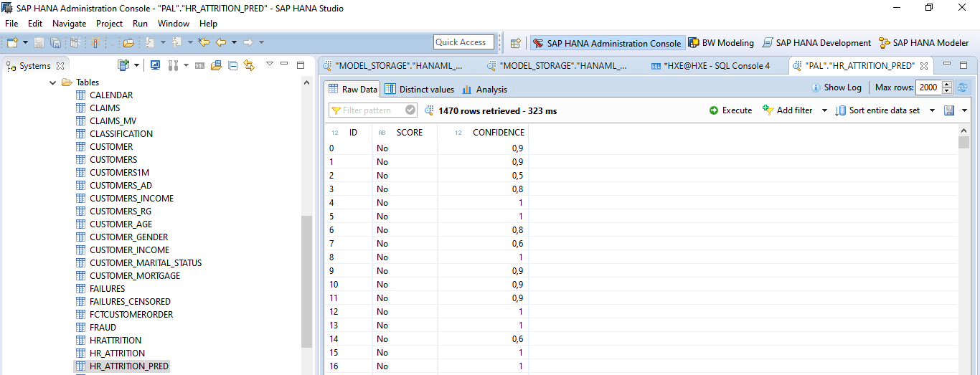
Task: Minimize the Systems view panel
Action: coord(285,65)
